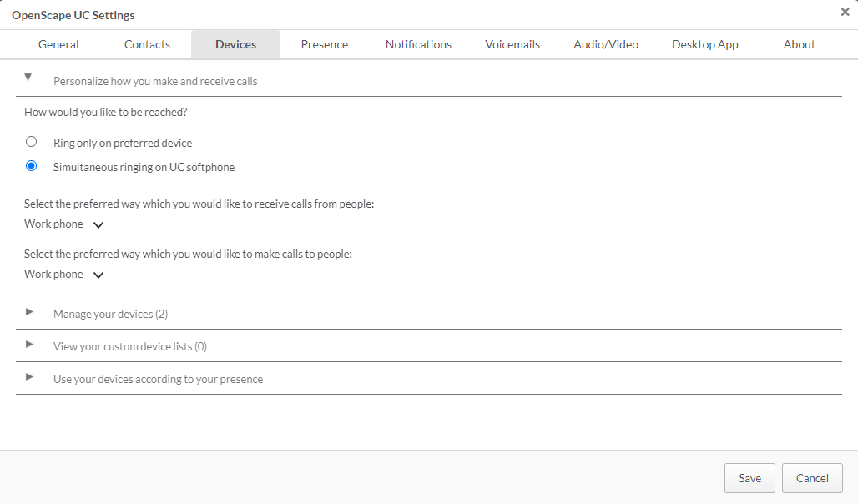The height and width of the screenshot is (504, 858).
Task: Expand Manage your devices section triangle
Action: (29, 312)
